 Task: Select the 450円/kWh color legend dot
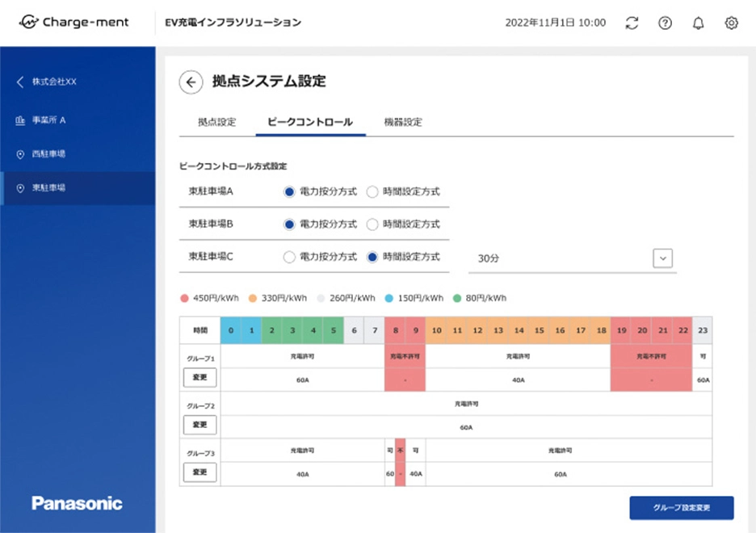185,297
